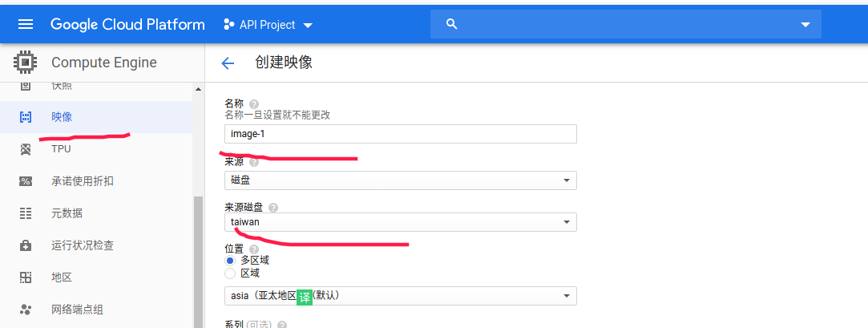Select the 多区域 radio button

click(x=230, y=260)
